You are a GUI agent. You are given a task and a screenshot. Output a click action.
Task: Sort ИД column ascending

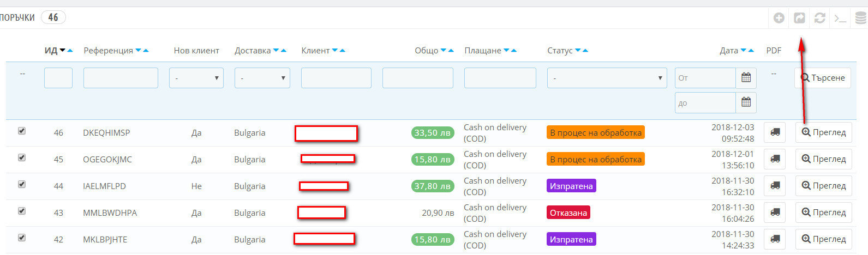[70, 51]
